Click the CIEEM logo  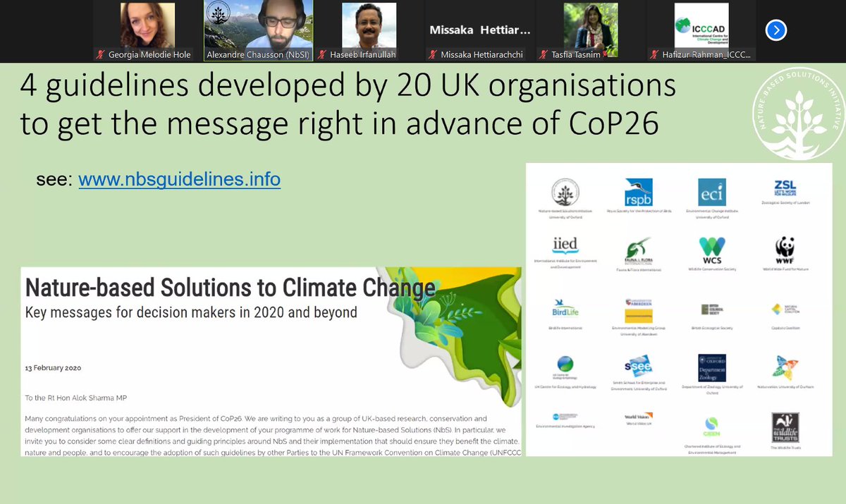tap(711, 428)
